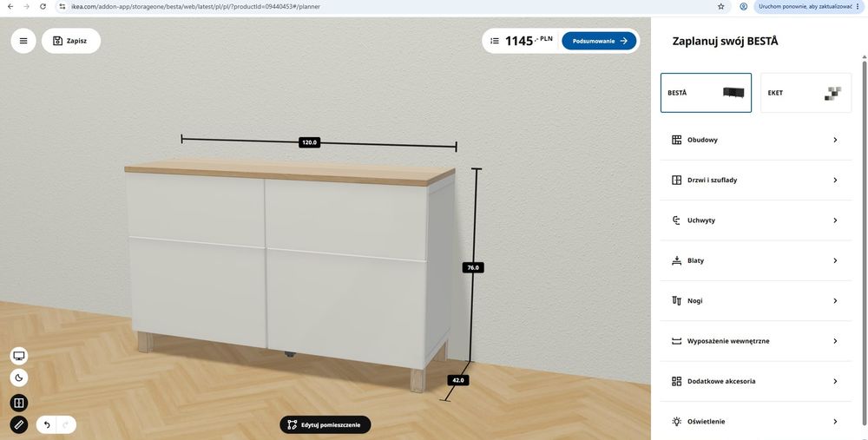Screen dimensions: 868x440
Task: Expand Nogi using its chevron
Action: 835,301
